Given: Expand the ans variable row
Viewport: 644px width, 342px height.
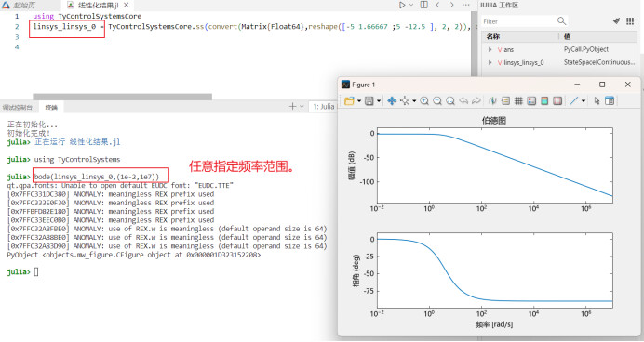Looking at the screenshot, I should click(490, 49).
